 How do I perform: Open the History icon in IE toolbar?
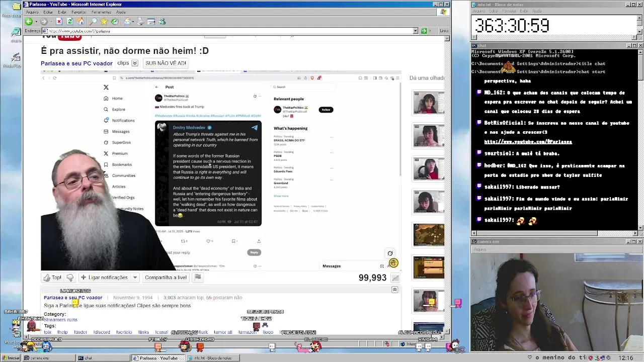pos(115,22)
